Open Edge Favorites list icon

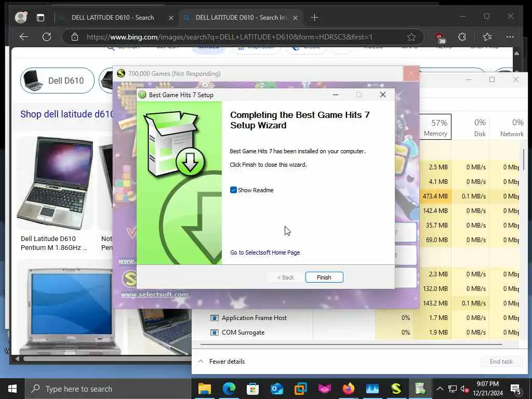(487, 37)
